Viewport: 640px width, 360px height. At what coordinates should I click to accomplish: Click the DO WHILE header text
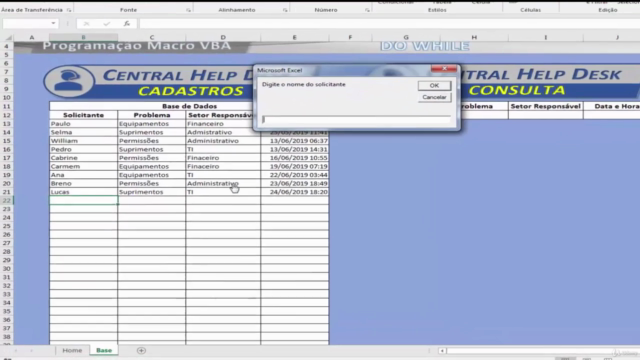tap(425, 46)
